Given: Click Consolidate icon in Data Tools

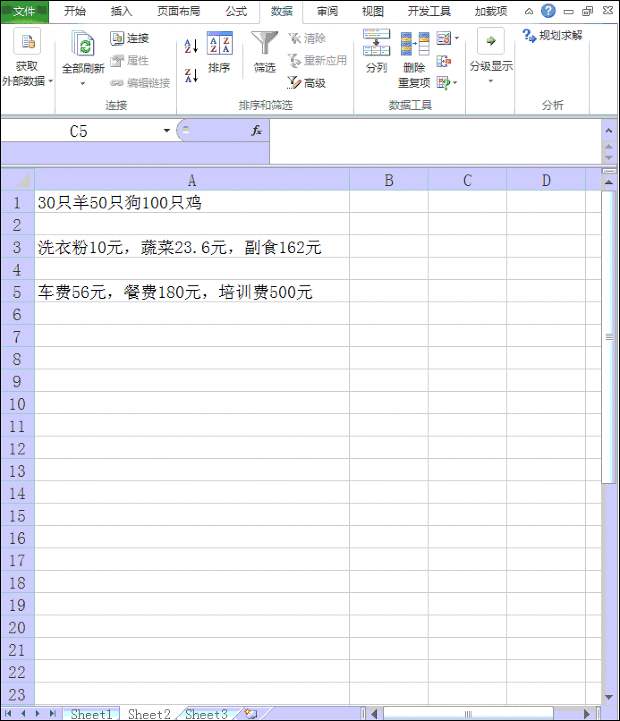Looking at the screenshot, I should point(444,60).
